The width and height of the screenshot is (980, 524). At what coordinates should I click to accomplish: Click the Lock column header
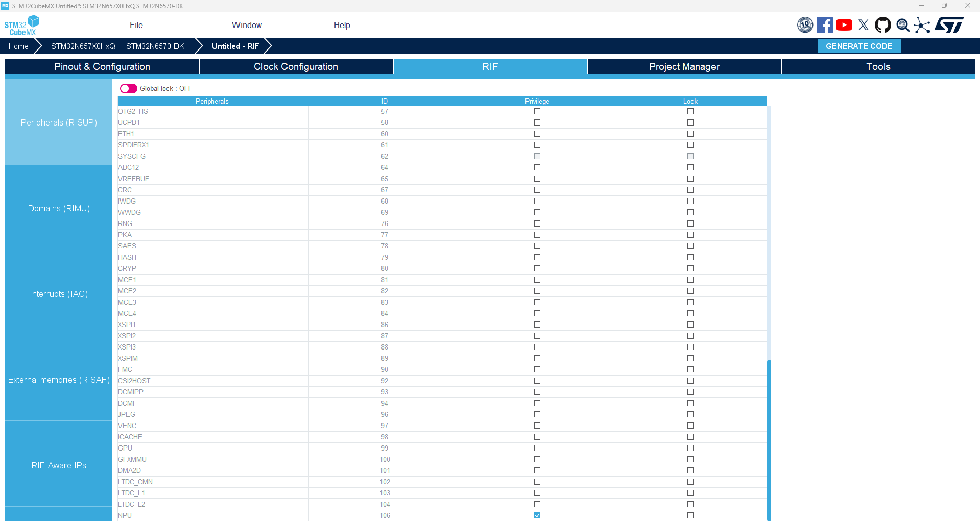690,101
